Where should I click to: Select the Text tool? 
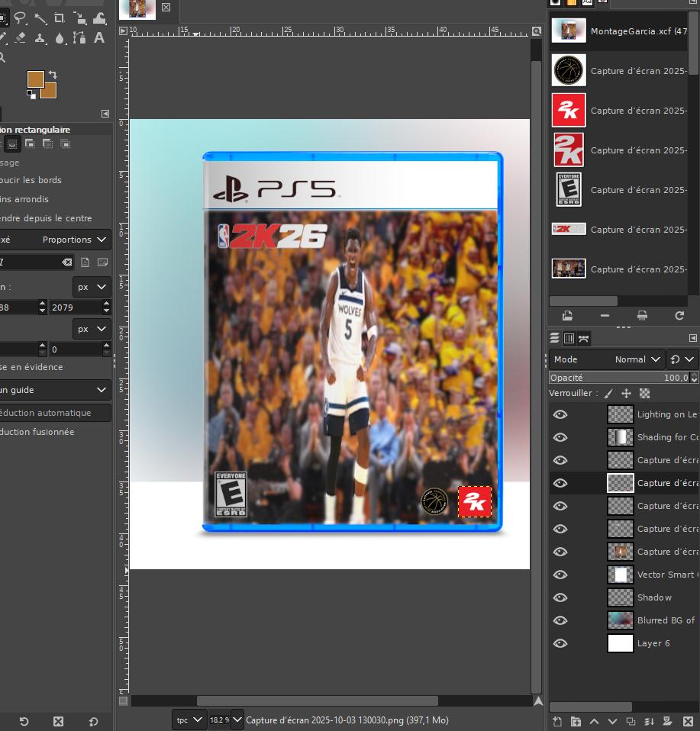coord(99,37)
